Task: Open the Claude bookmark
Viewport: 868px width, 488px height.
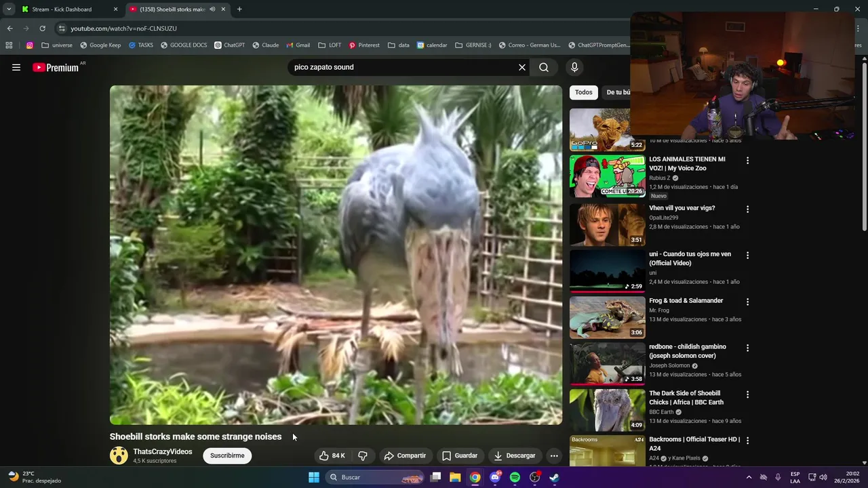Action: click(265, 45)
